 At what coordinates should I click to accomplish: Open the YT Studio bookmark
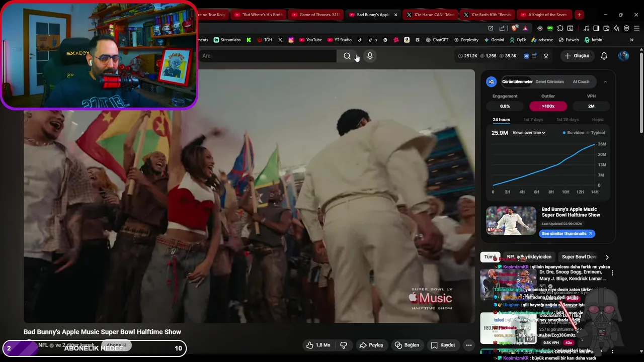tap(340, 40)
